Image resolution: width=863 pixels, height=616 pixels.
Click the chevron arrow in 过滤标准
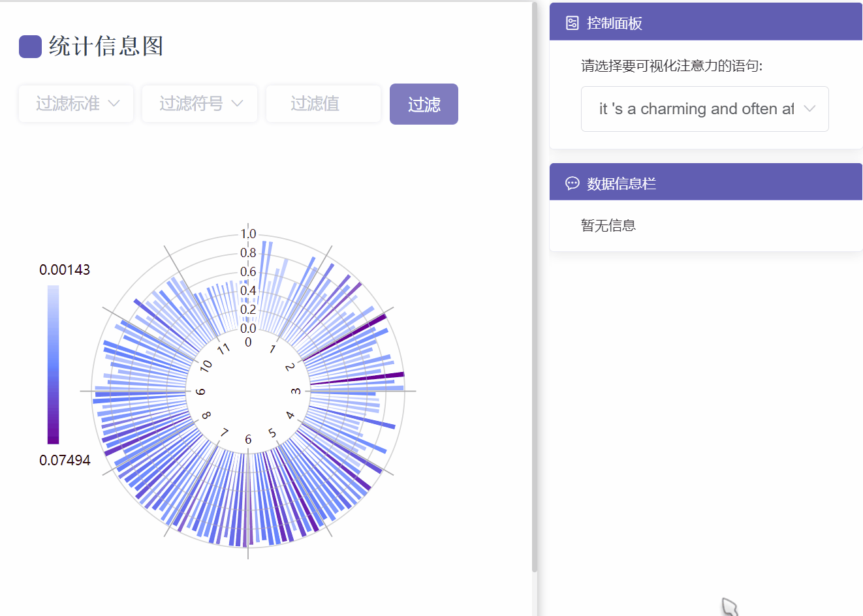(x=114, y=104)
